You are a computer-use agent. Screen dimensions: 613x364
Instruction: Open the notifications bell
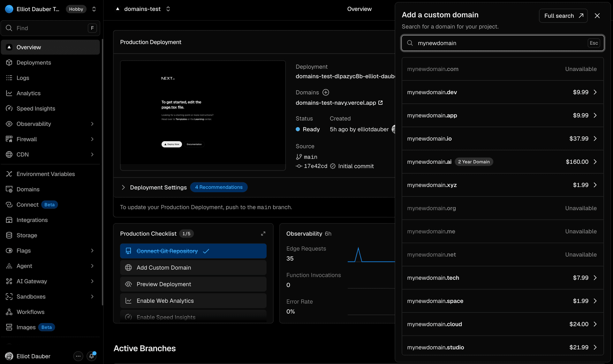click(x=92, y=356)
